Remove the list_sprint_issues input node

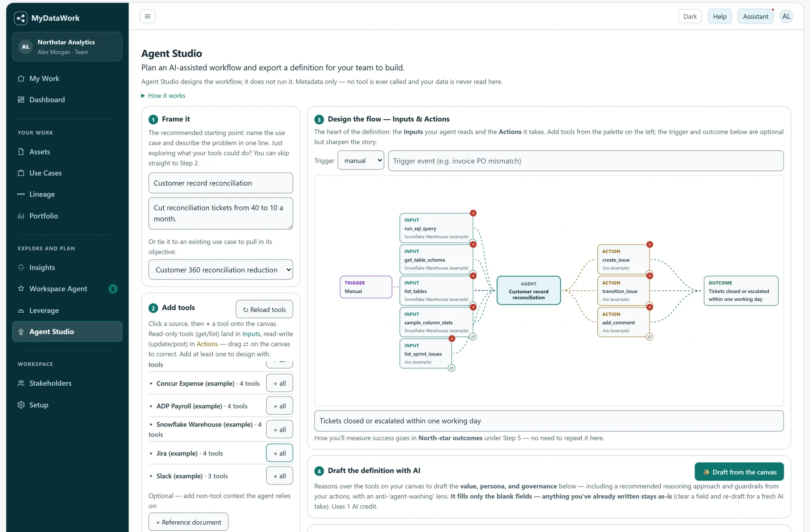pyautogui.click(x=452, y=338)
